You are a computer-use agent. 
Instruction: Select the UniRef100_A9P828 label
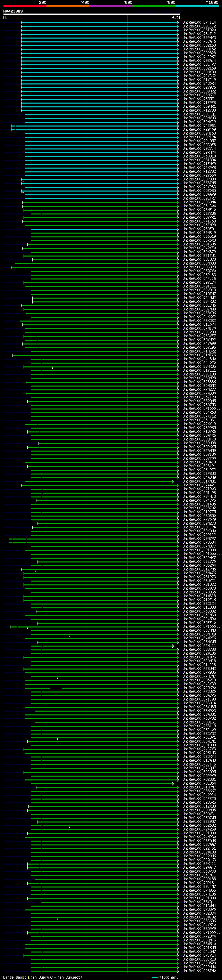coord(199,53)
